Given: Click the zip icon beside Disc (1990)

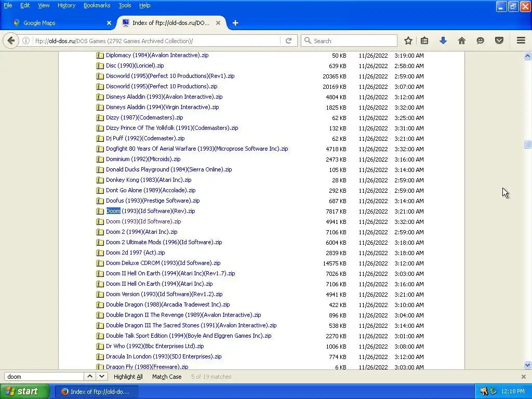Looking at the screenshot, I should (100, 66).
